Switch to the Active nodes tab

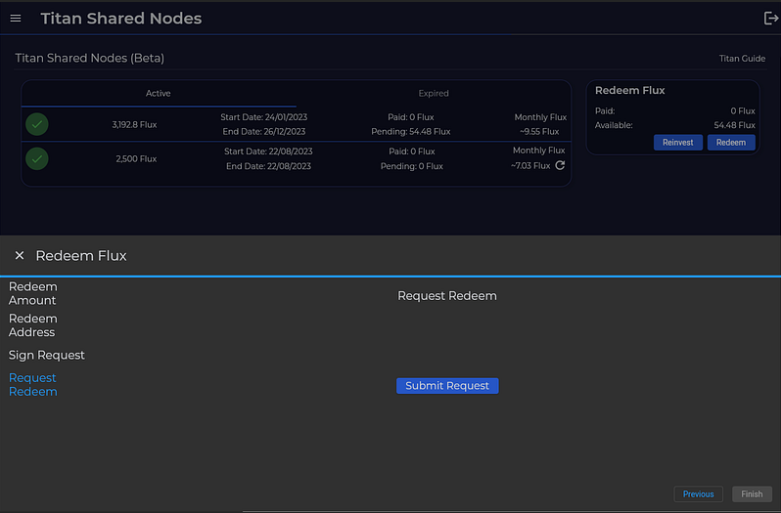pyautogui.click(x=158, y=94)
